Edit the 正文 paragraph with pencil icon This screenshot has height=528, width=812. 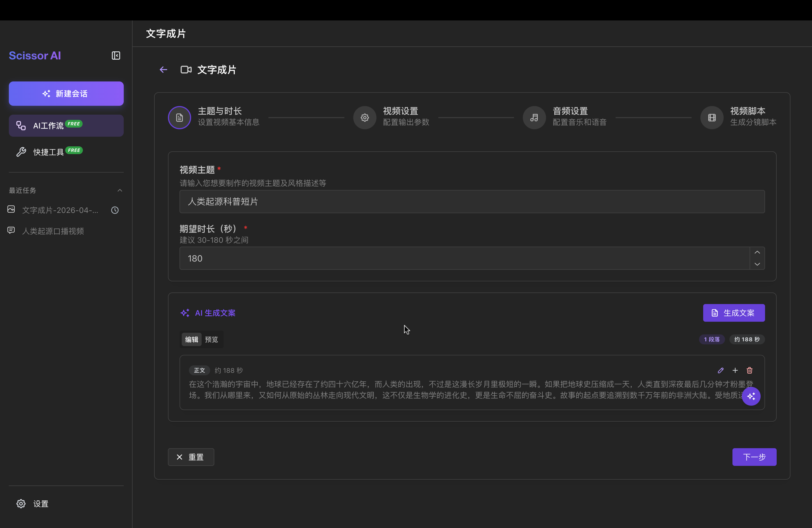(x=721, y=370)
